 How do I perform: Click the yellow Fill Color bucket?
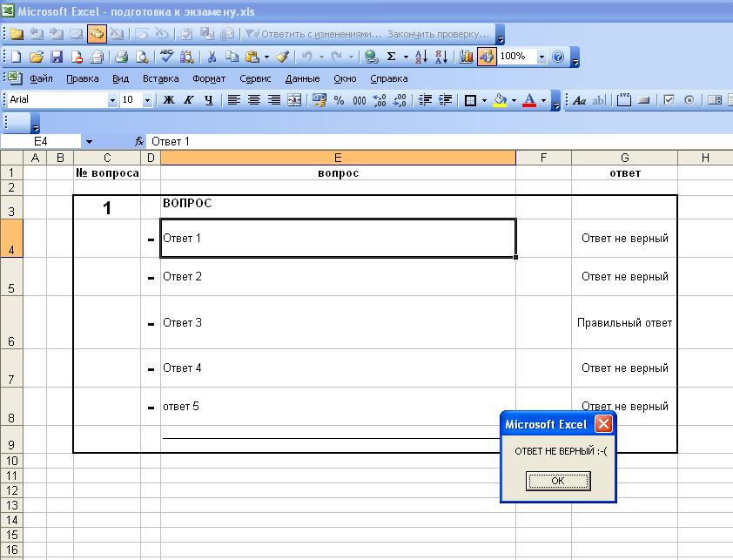[500, 100]
